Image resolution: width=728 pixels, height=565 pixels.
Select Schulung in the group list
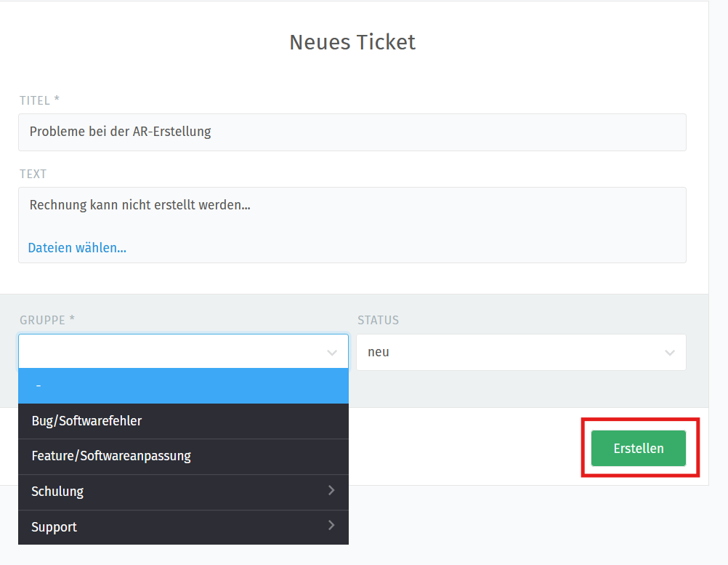(x=183, y=492)
